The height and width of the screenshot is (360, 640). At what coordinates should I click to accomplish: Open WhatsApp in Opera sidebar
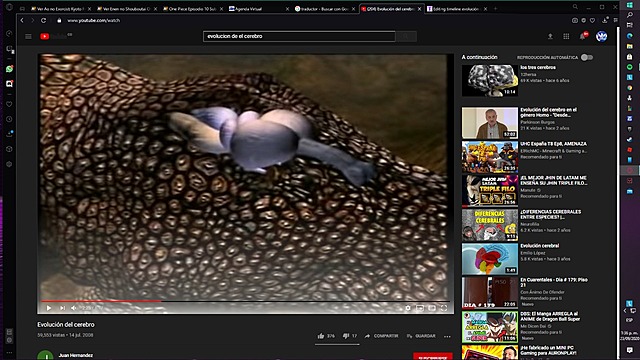point(9,69)
